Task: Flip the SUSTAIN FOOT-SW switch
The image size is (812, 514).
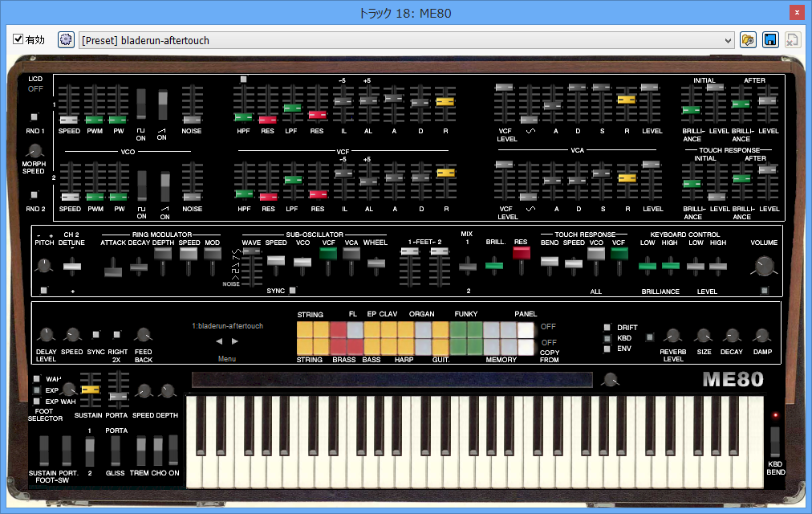Action: point(44,451)
